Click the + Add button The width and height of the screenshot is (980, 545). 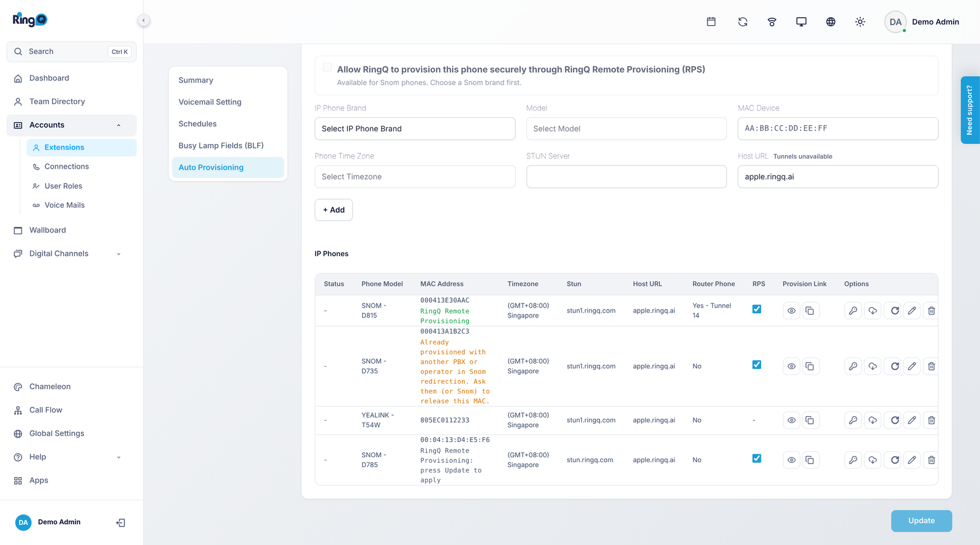click(334, 210)
